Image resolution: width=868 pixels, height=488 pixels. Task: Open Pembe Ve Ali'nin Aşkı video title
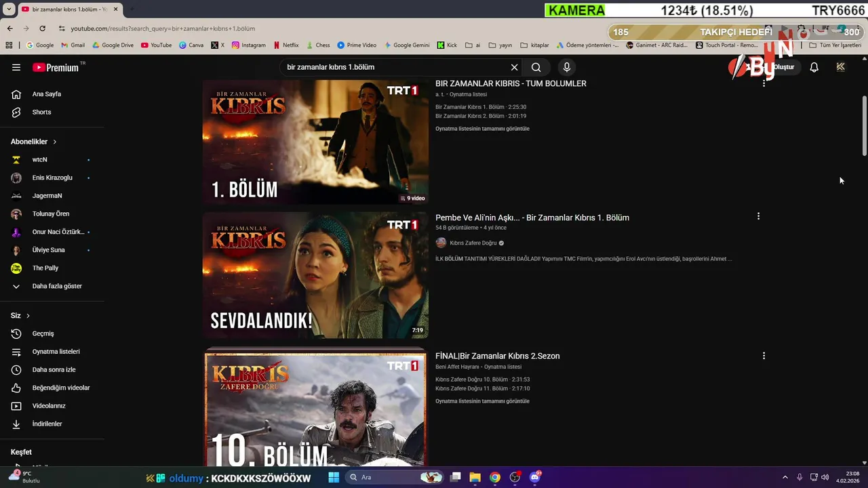(532, 218)
